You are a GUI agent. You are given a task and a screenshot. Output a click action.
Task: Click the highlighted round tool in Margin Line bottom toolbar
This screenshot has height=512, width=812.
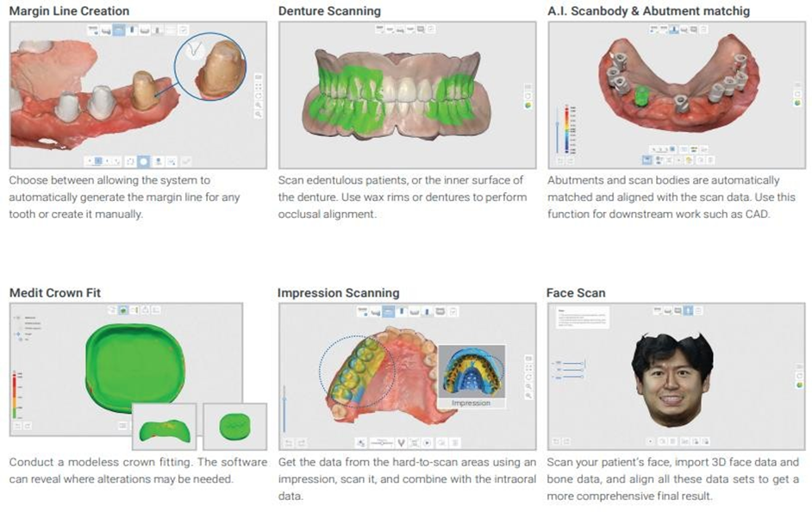point(144,161)
